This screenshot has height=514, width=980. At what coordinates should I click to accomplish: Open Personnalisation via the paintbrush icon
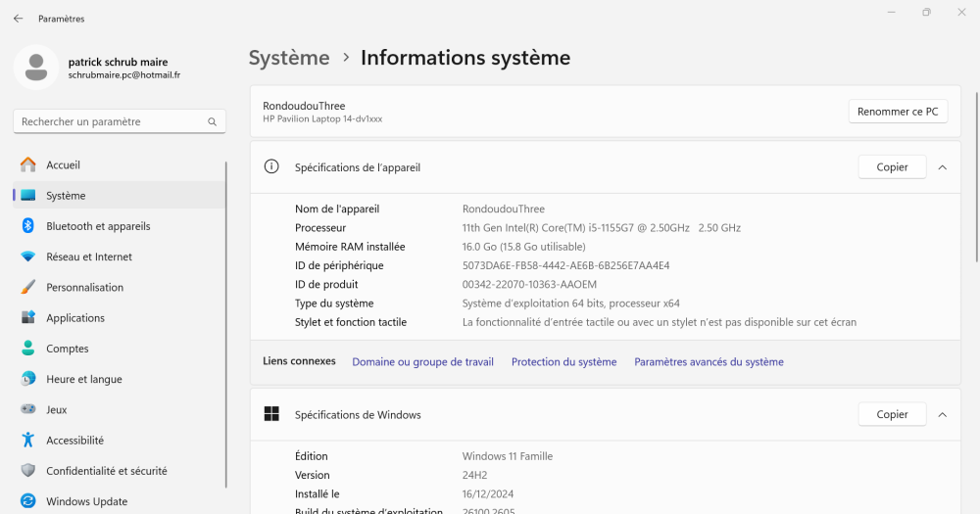tap(28, 288)
